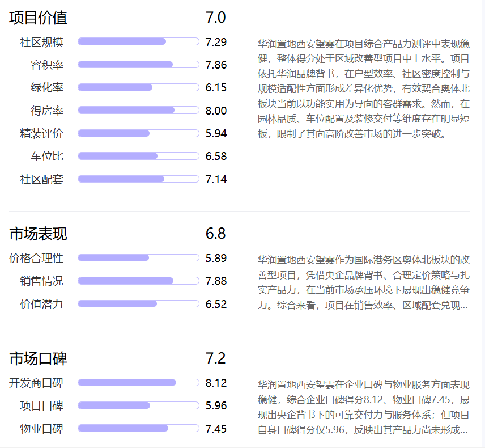Select the 物业口碑 row label
This screenshot has width=485, height=448.
pos(42,429)
